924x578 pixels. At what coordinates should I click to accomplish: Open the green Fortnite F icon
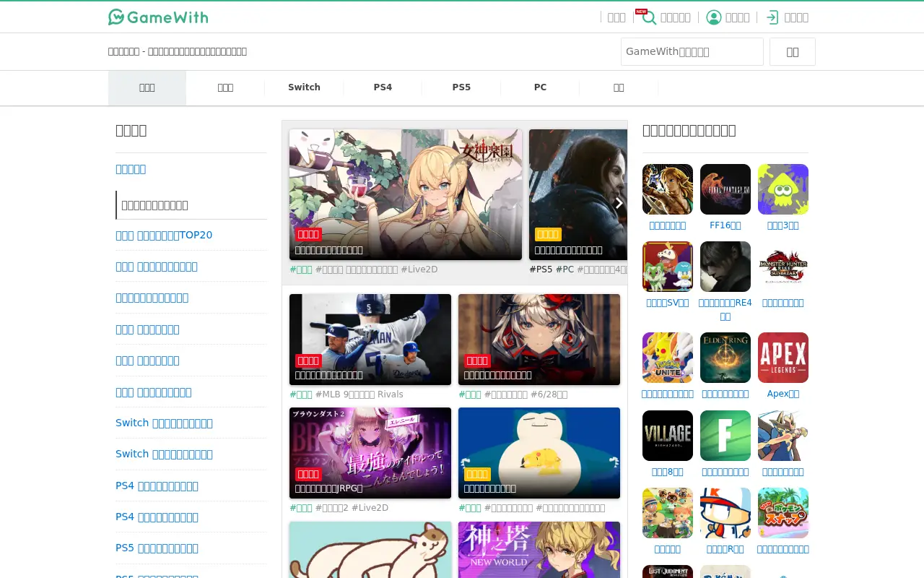click(725, 436)
